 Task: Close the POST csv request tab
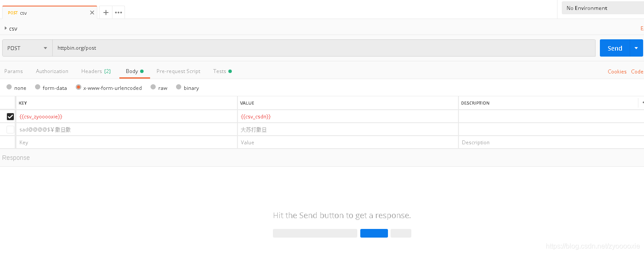point(92,13)
